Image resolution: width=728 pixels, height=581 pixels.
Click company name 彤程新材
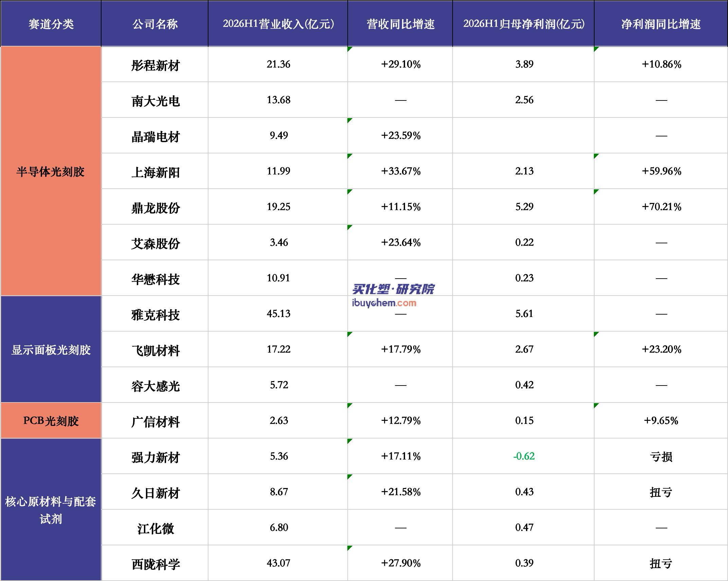[x=156, y=65]
